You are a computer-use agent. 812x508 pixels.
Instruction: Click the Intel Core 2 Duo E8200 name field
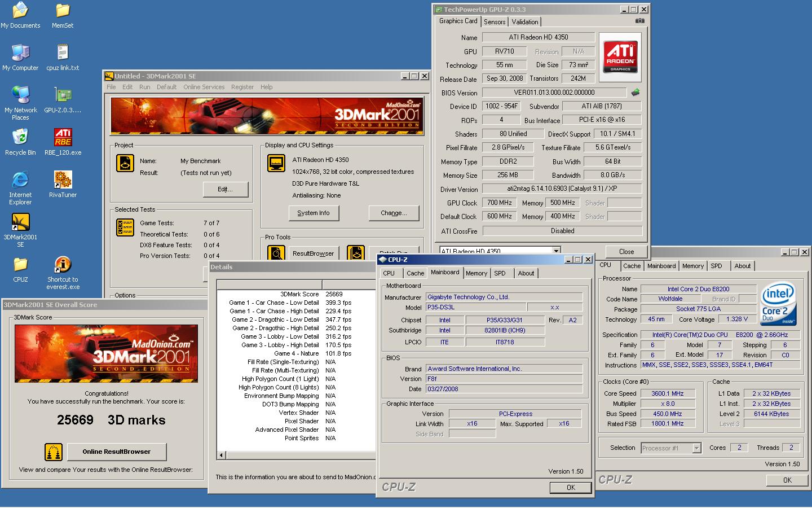698,289
